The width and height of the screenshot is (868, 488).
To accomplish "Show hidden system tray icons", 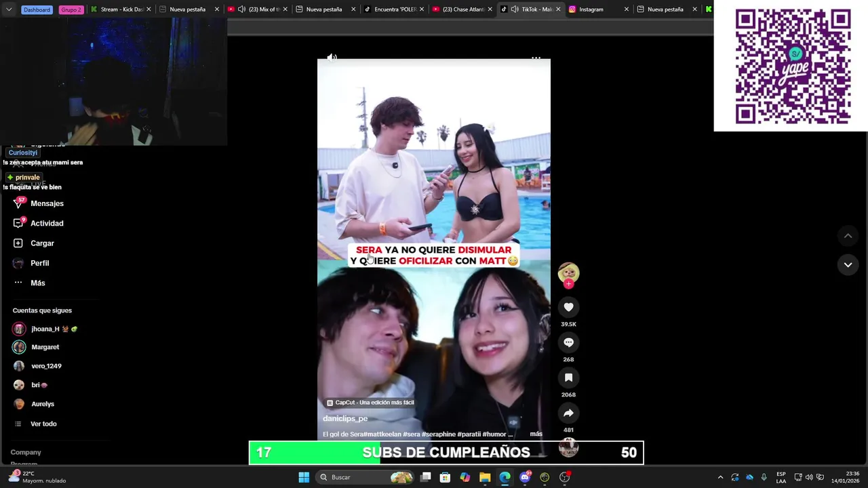I will (720, 477).
